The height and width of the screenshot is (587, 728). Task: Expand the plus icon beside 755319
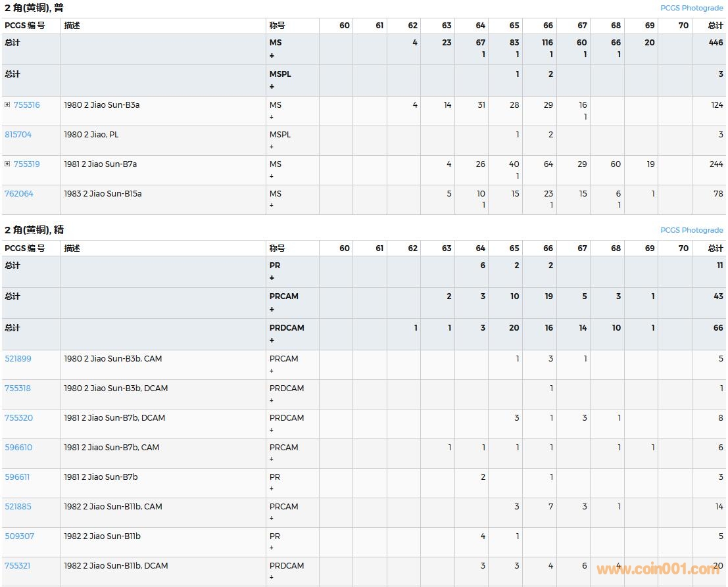pos(7,164)
